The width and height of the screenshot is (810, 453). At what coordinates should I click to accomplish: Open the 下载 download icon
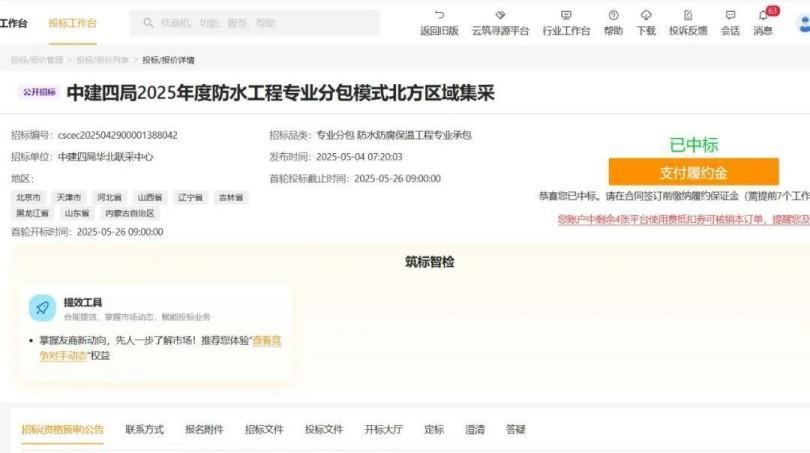click(x=646, y=16)
